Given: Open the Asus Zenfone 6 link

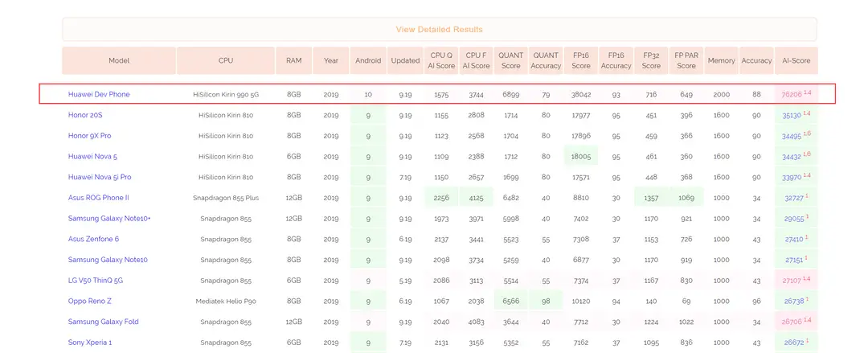Looking at the screenshot, I should tap(93, 240).
